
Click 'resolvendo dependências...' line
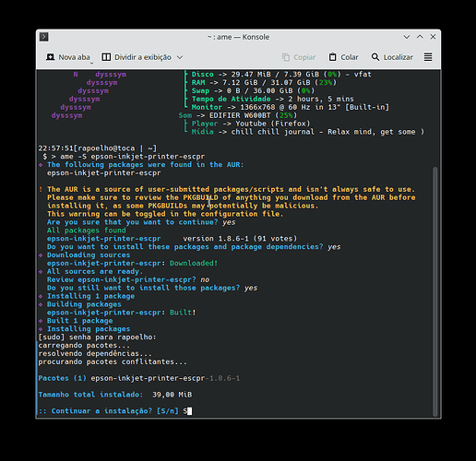[x=95, y=354]
